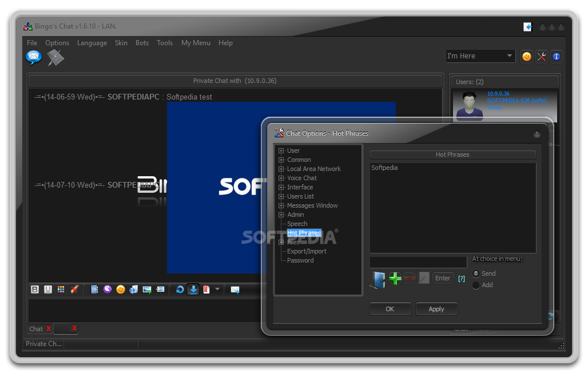
Task: Open chat options via wrench-screwdriver icon
Action: 542,57
